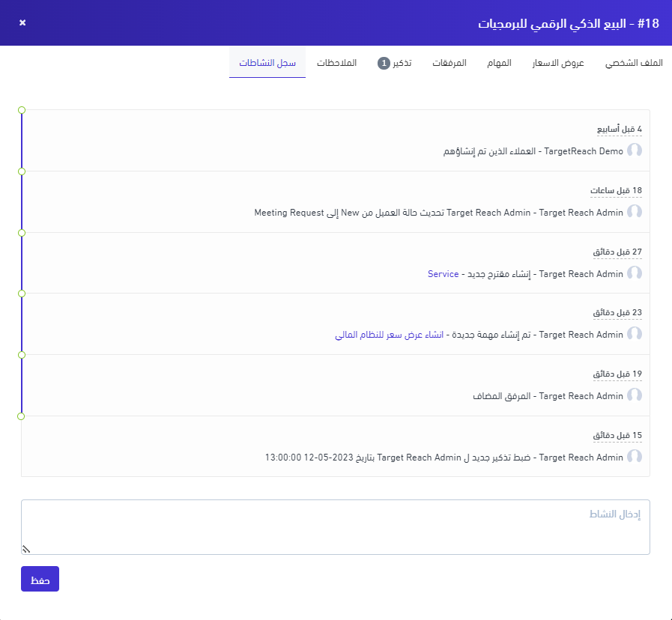Click the إدخال النشاط text area
672x620 pixels.
336,527
